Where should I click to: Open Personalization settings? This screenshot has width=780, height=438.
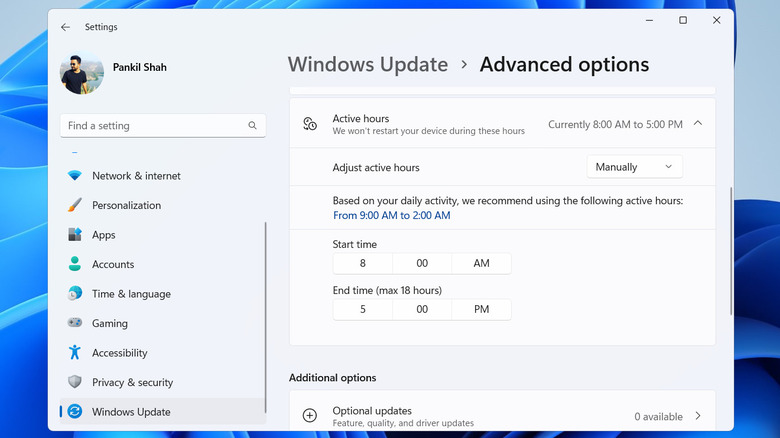click(x=126, y=205)
